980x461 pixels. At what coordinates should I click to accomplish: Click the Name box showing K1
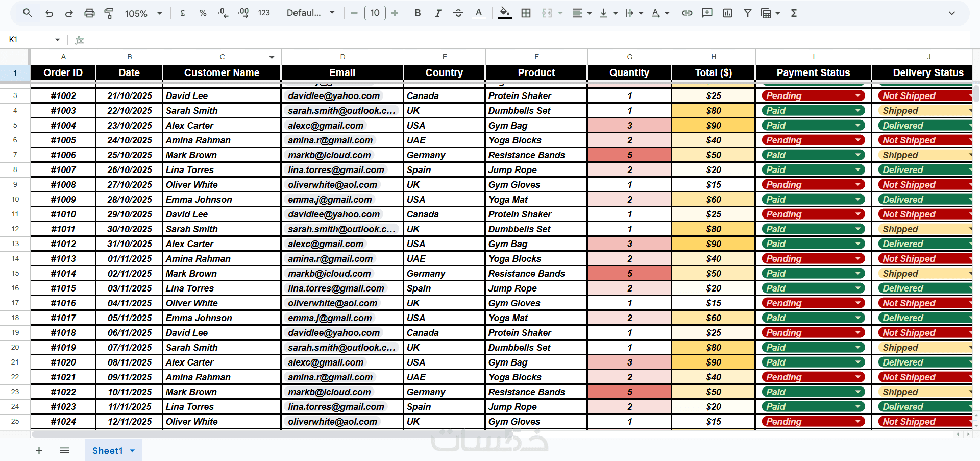(x=35, y=40)
